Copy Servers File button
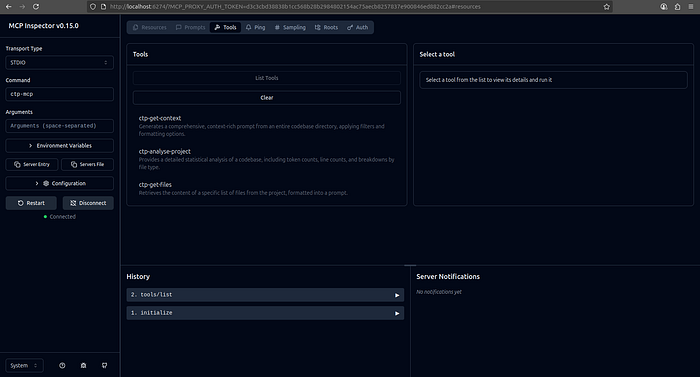Viewport: 700px width, 377px height. tap(88, 164)
